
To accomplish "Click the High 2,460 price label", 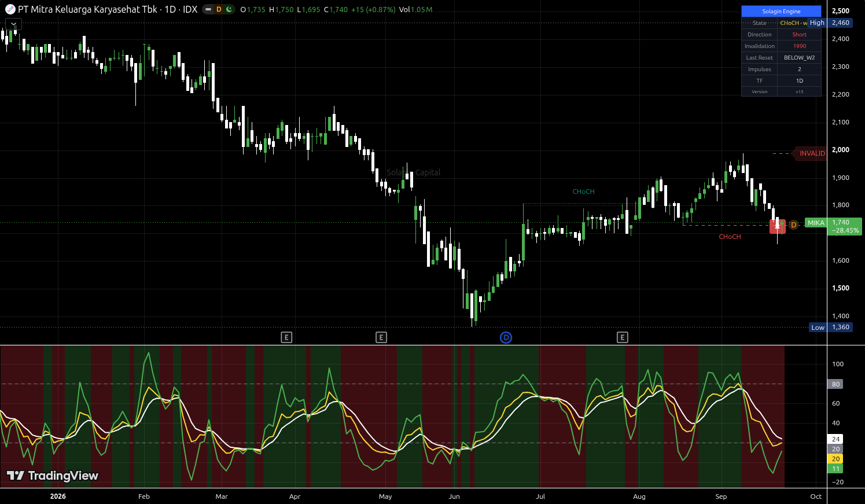I will 830,23.
